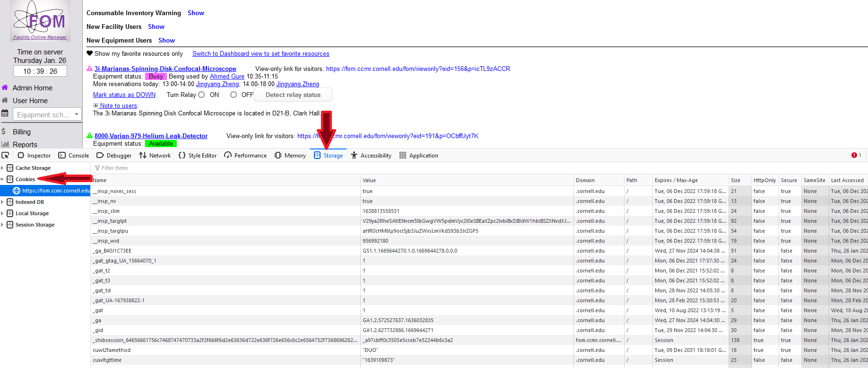This screenshot has height=368, width=868.
Task: Click the Detect relay status button
Action: point(293,95)
